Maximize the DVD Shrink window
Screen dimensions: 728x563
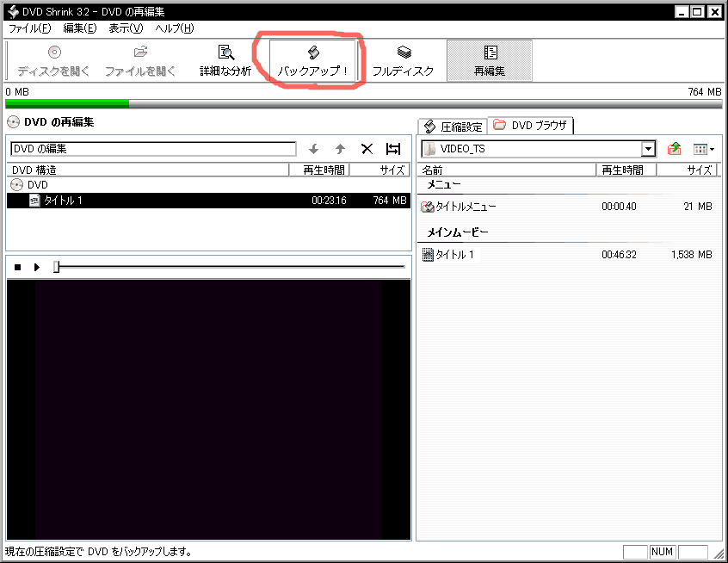(x=697, y=11)
